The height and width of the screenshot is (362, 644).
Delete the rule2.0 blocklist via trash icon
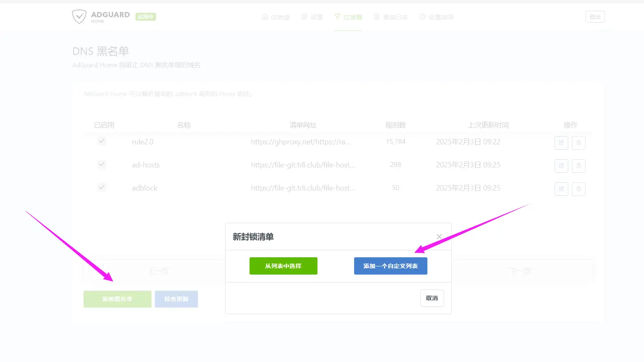tap(579, 143)
